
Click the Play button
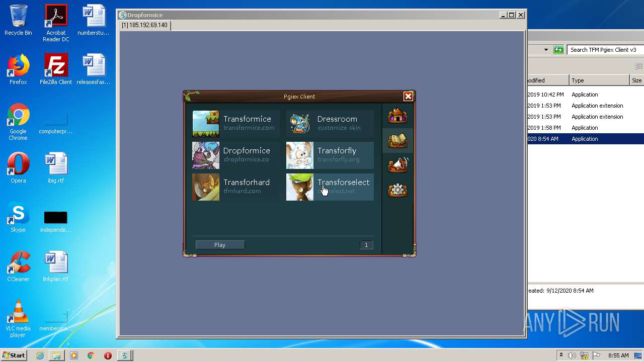[220, 245]
